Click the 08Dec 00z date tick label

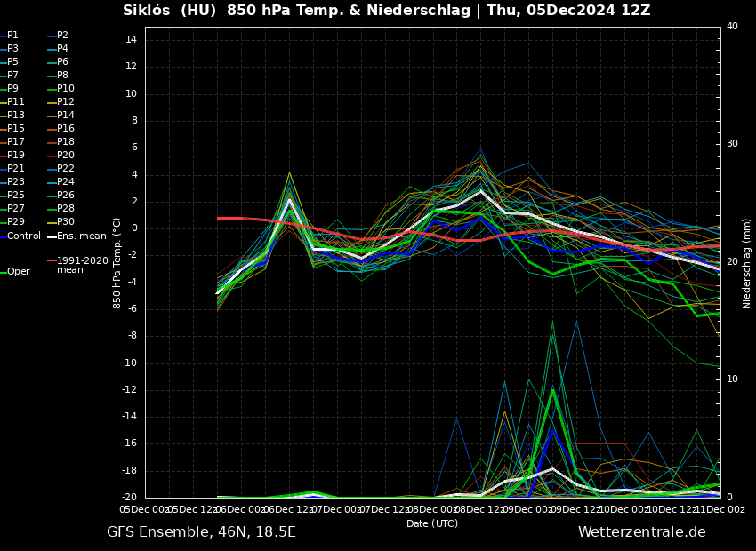click(x=431, y=510)
